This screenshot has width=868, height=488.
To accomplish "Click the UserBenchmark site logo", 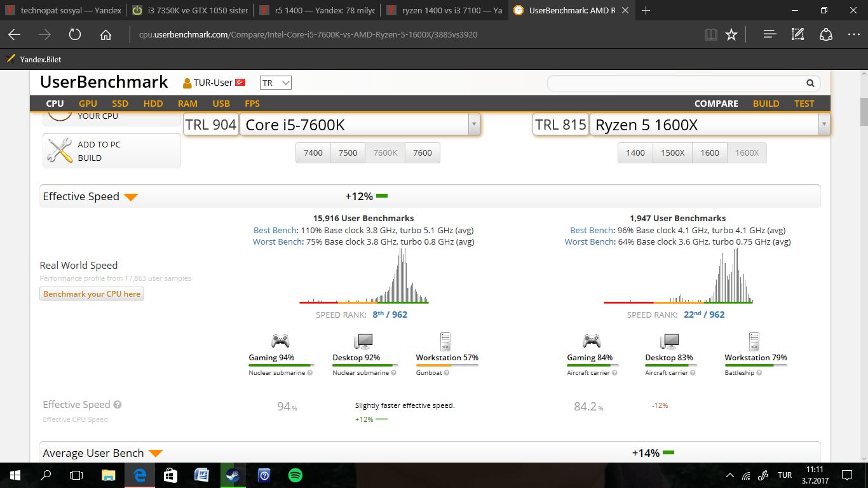I will pyautogui.click(x=104, y=82).
